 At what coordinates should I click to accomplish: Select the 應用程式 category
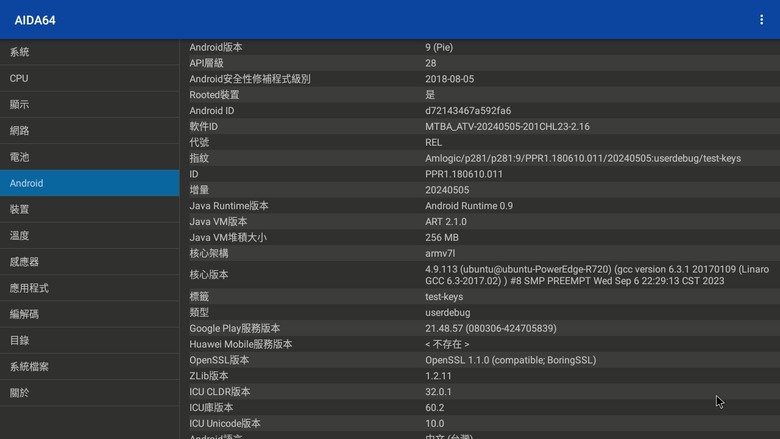coord(90,288)
